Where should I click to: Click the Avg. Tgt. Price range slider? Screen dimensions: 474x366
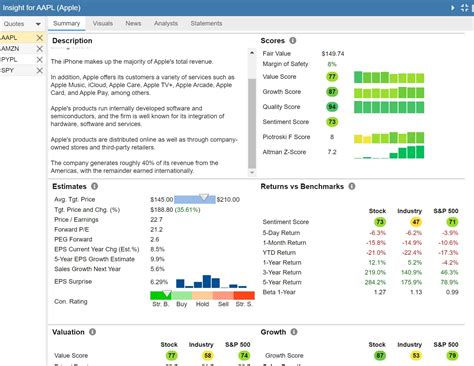pyautogui.click(x=195, y=199)
